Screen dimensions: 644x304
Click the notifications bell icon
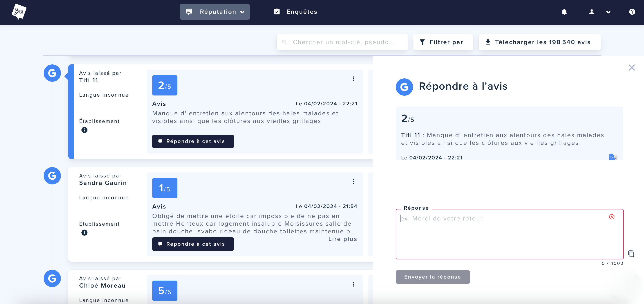(564, 12)
